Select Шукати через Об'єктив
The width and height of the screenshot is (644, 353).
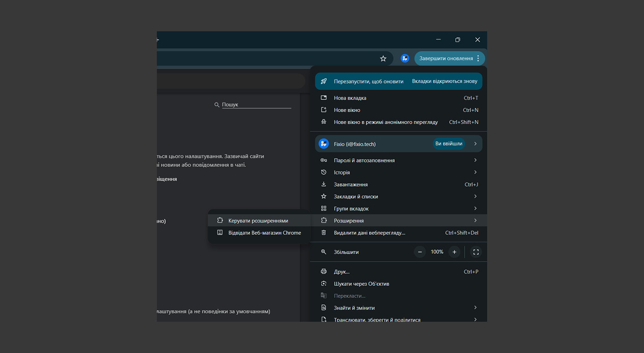pos(362,284)
